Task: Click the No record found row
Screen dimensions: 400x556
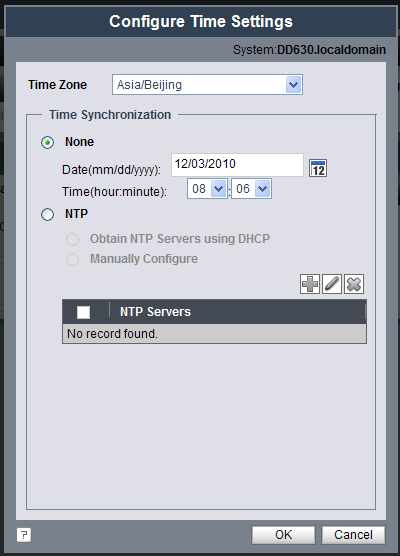Action: click(214, 334)
